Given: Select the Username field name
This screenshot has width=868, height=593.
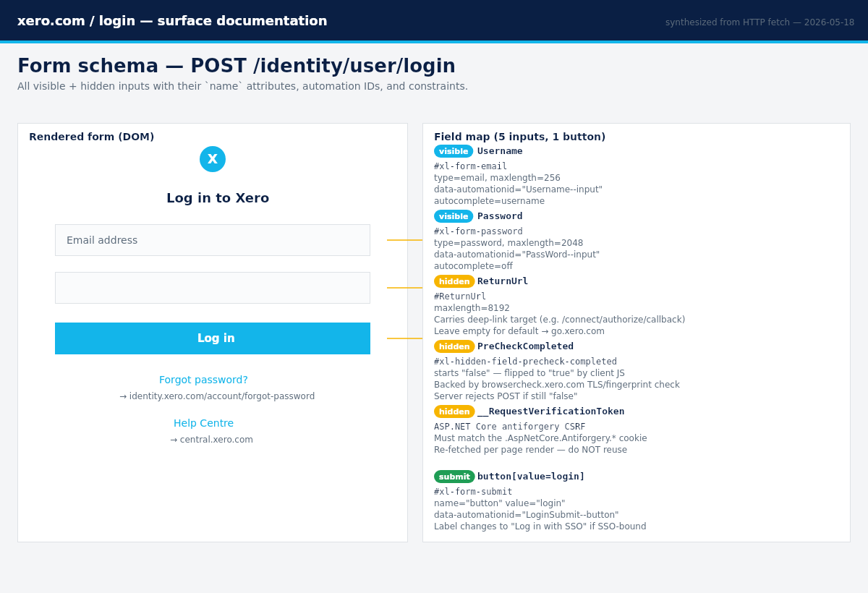Looking at the screenshot, I should click(x=500, y=151).
